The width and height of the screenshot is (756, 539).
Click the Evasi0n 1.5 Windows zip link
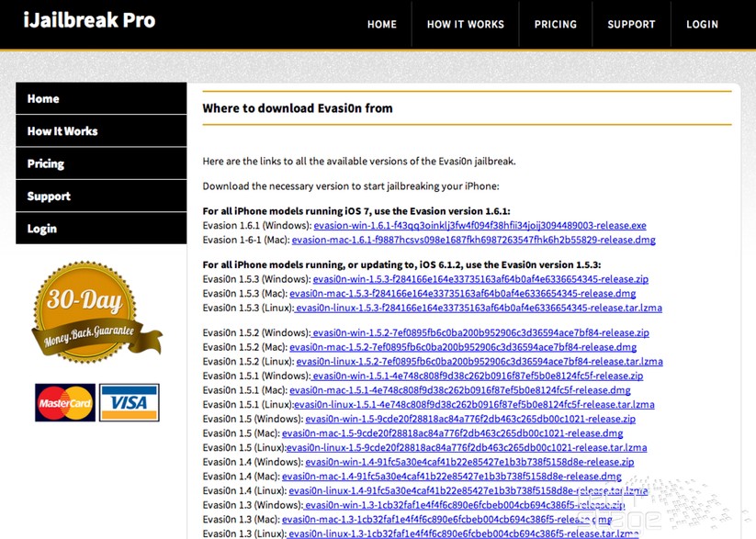coord(470,419)
